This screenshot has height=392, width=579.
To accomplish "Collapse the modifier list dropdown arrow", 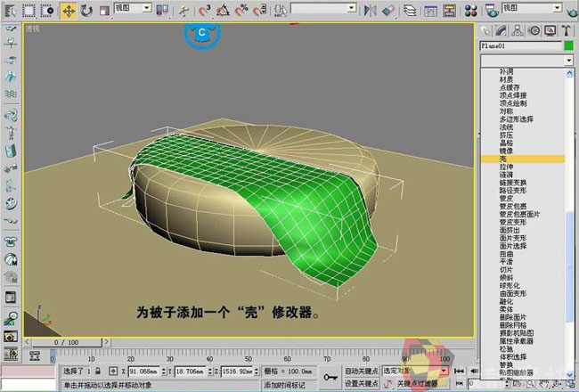I will pyautogui.click(x=568, y=61).
